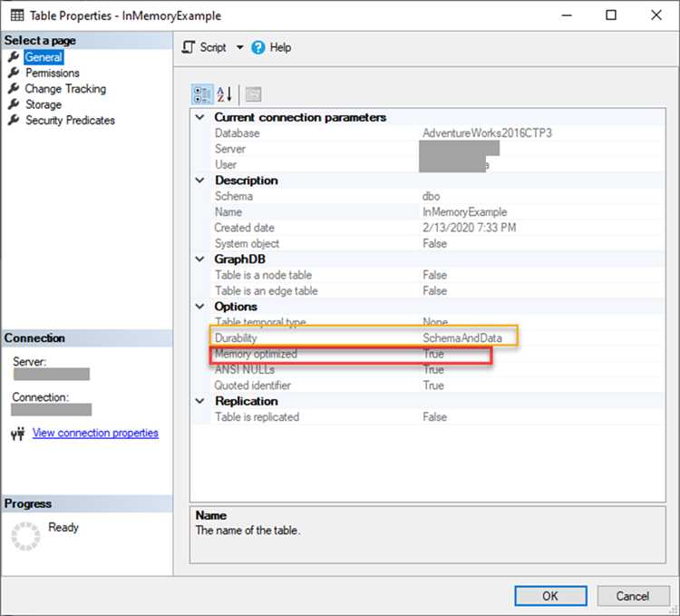The width and height of the screenshot is (680, 616).
Task: Open the Change Tracking page
Action: pos(64,89)
